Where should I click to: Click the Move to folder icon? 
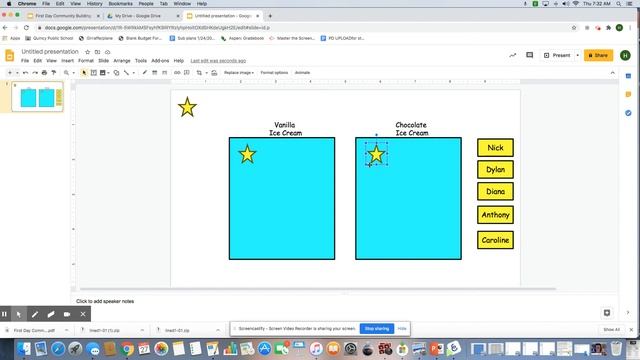point(98,52)
